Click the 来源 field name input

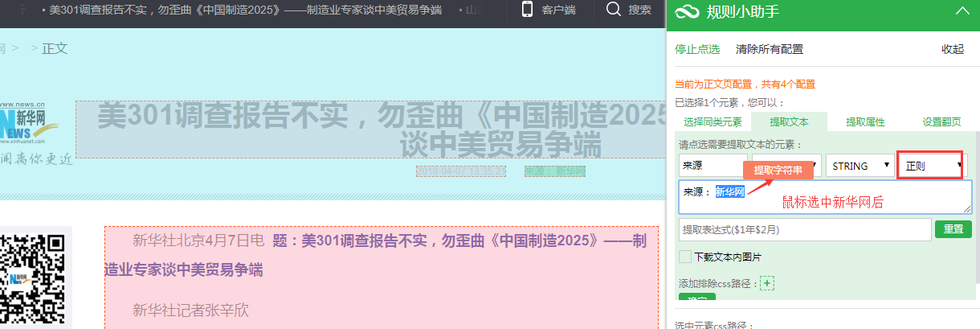click(713, 166)
